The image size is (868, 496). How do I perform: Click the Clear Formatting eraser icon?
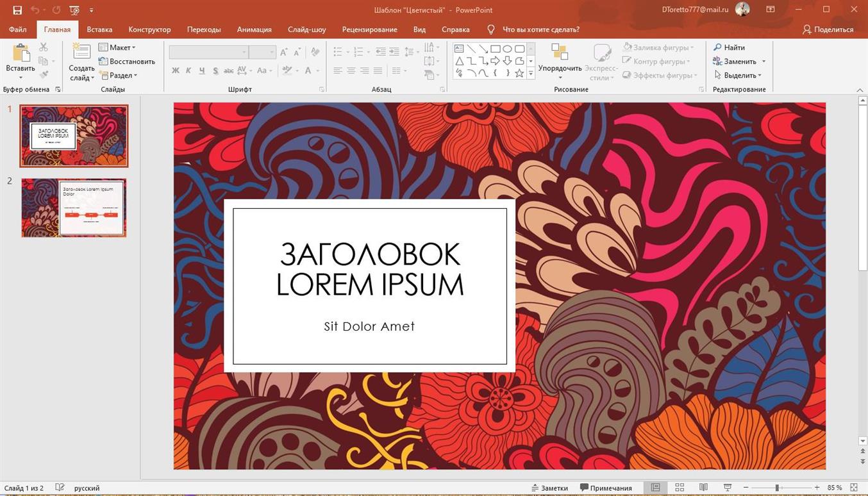pyautogui.click(x=315, y=52)
